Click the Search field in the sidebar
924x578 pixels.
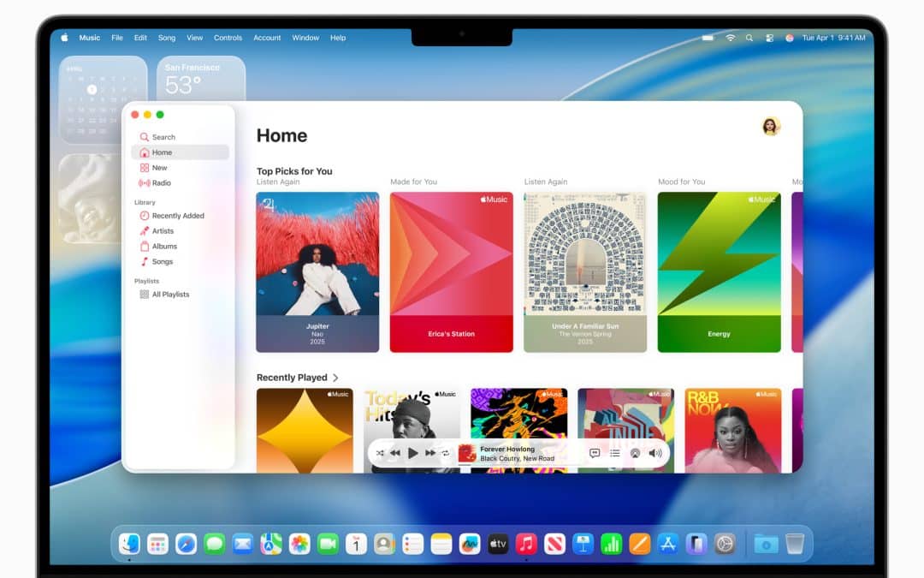point(181,137)
